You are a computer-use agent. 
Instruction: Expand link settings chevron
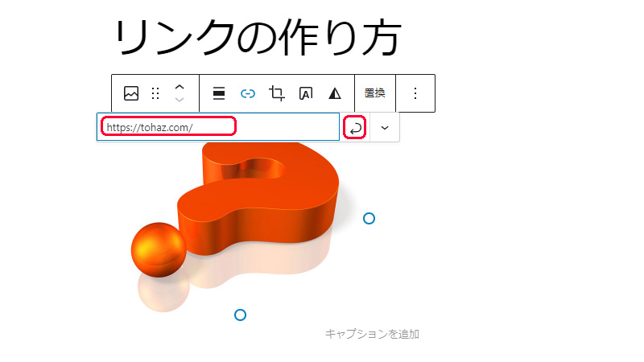tap(385, 128)
